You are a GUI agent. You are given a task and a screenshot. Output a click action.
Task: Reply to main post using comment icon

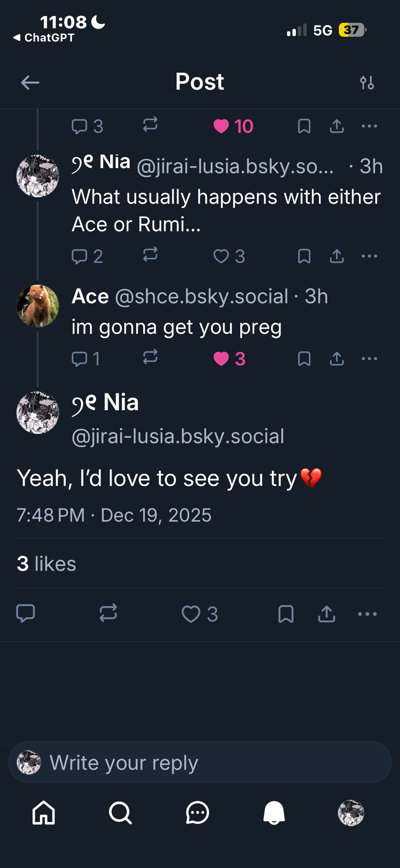pos(26,613)
